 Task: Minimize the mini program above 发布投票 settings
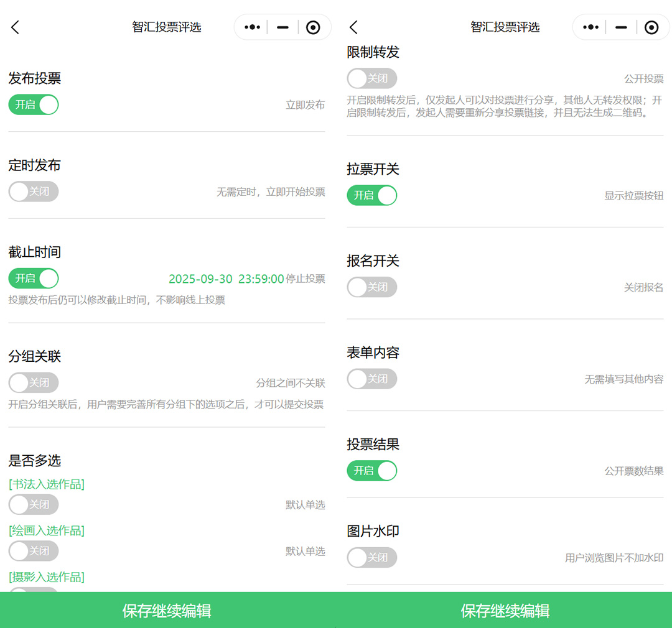pyautogui.click(x=282, y=27)
